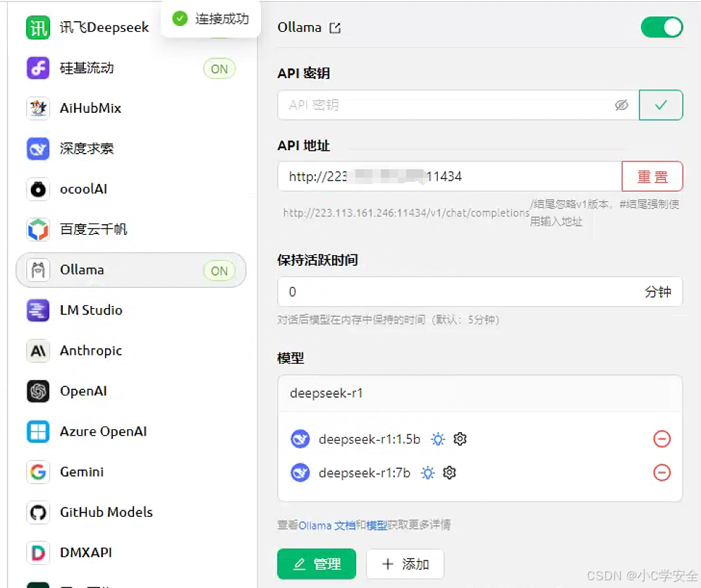
Task: Open Ollama external link icon in header
Action: (x=335, y=28)
